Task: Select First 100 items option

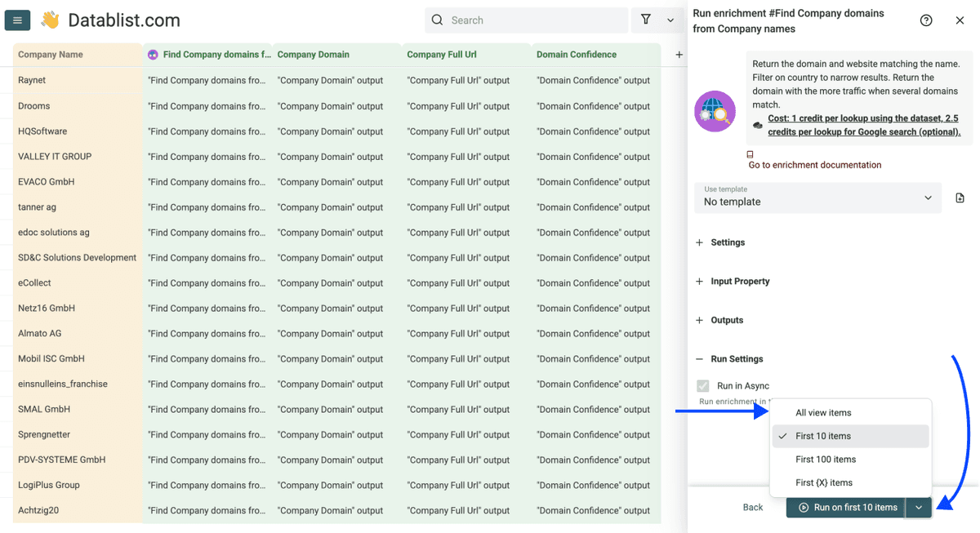Action: [850, 460]
